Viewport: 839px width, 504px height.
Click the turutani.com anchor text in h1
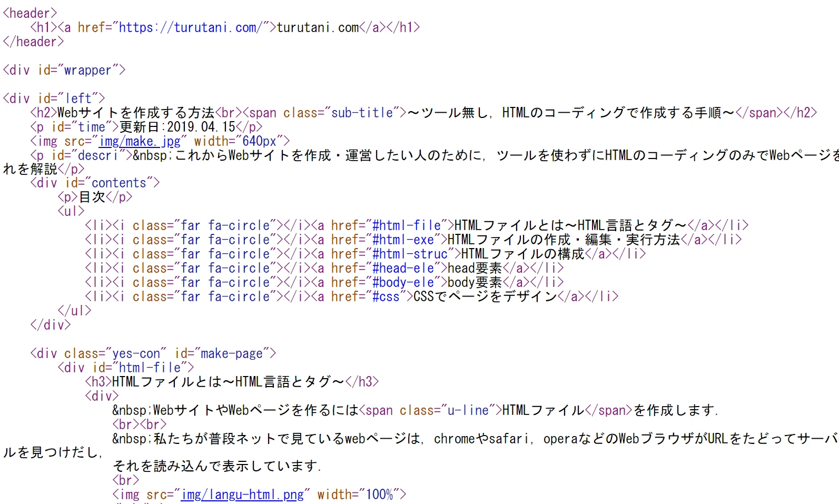pyautogui.click(x=318, y=27)
